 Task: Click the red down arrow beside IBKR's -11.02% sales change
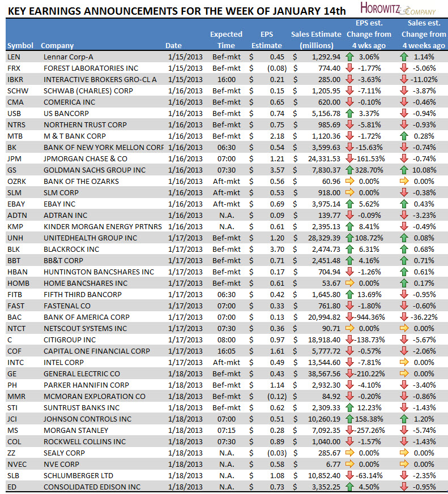tap(404, 80)
